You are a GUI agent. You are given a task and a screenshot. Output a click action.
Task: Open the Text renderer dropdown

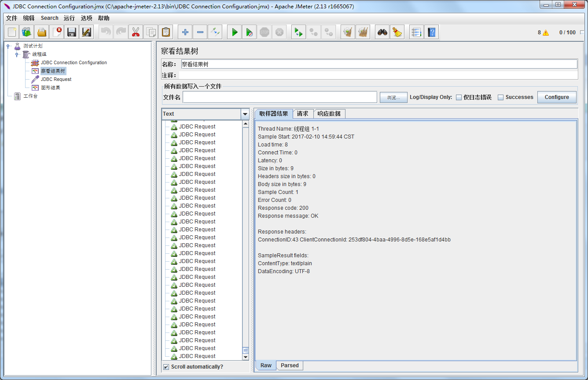(x=245, y=114)
